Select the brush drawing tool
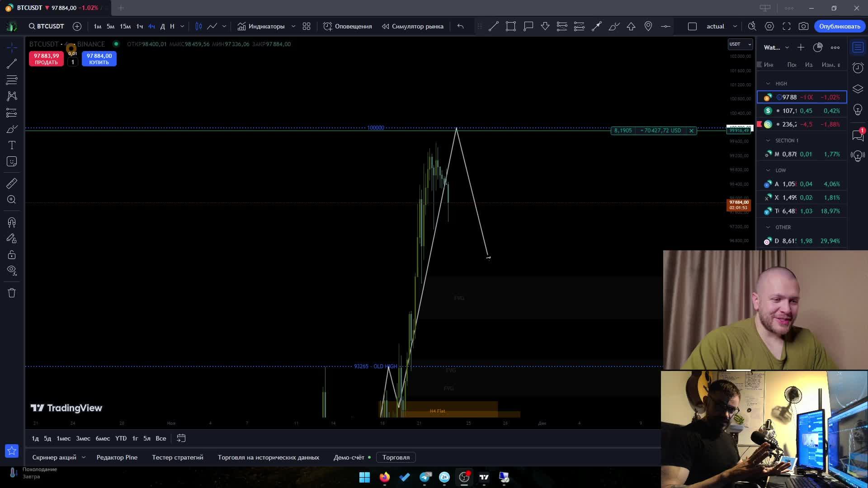868x488 pixels. pyautogui.click(x=12, y=129)
